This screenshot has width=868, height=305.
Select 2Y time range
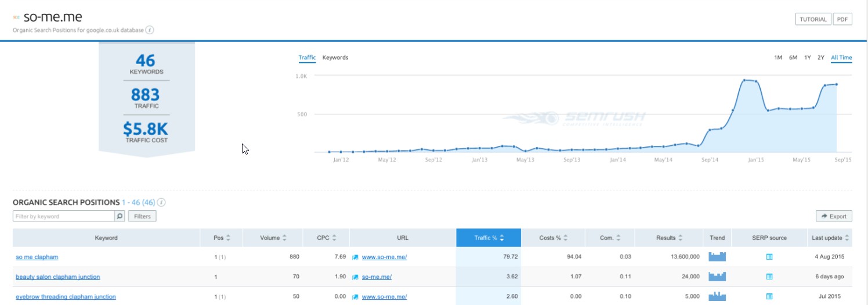click(x=820, y=58)
